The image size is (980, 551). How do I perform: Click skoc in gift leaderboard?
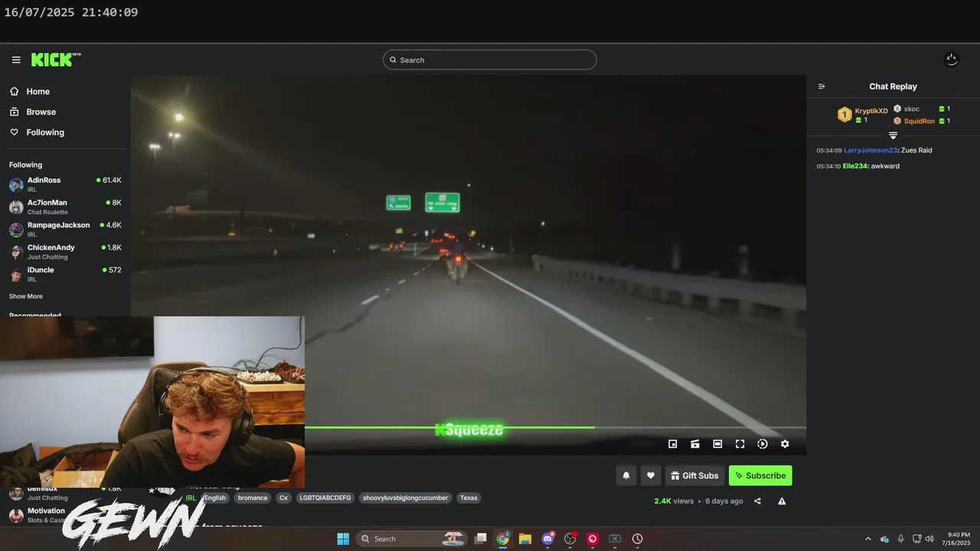pos(911,109)
